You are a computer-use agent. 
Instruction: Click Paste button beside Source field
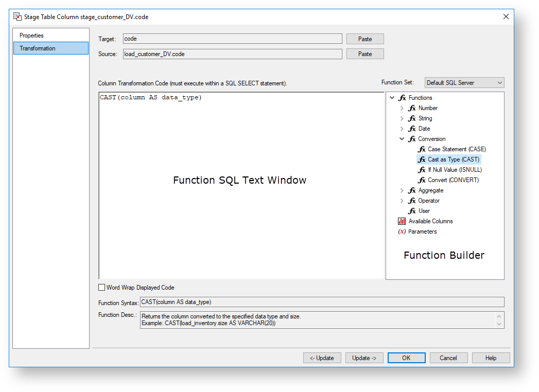coord(365,54)
